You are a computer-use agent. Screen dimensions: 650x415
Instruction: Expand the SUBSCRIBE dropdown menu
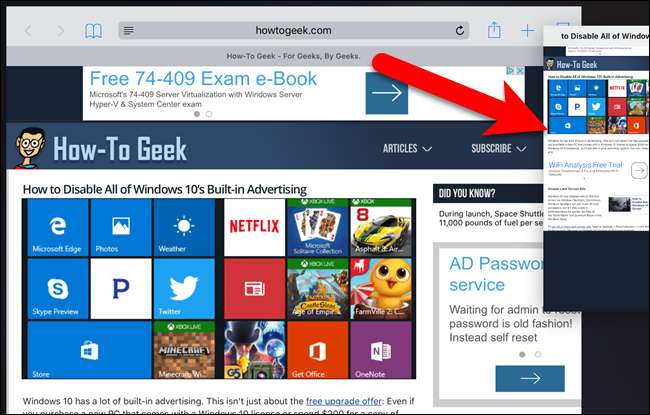click(x=499, y=148)
